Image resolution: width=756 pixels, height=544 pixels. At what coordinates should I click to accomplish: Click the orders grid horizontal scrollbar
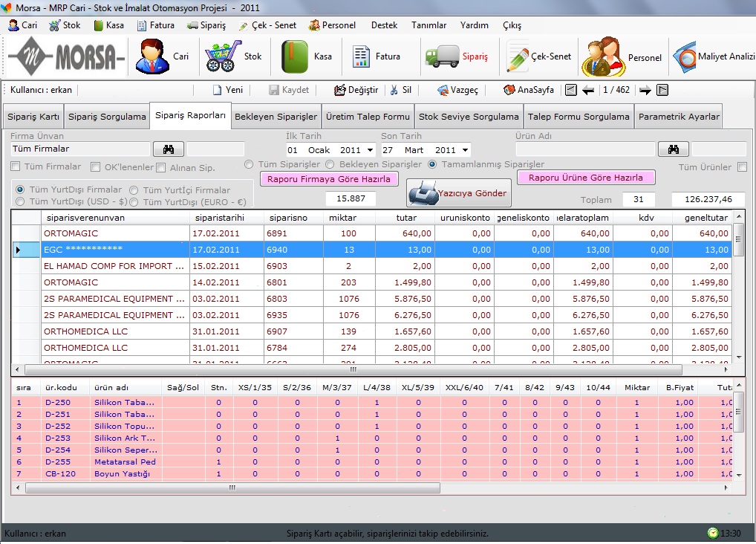(353, 370)
